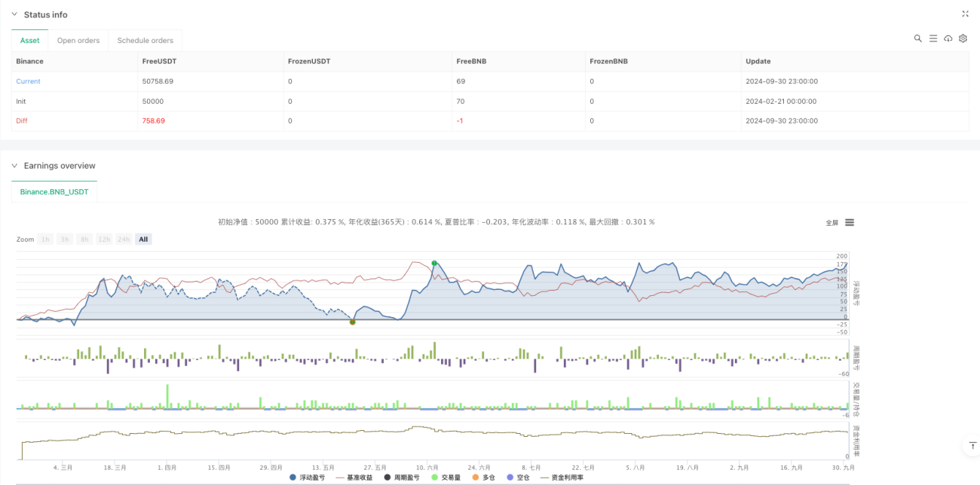Click the search icon above the asset table
Viewport: 980px width, 485px height.
[917, 38]
